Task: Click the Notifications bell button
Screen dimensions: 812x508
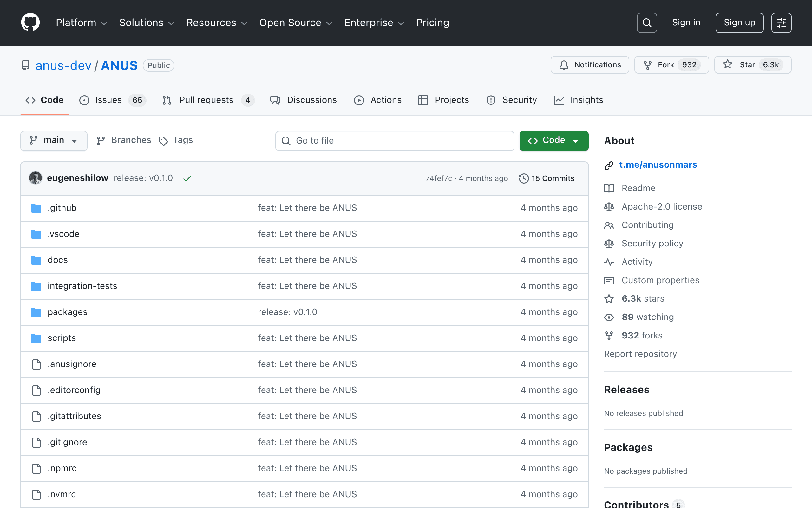Action: point(590,65)
